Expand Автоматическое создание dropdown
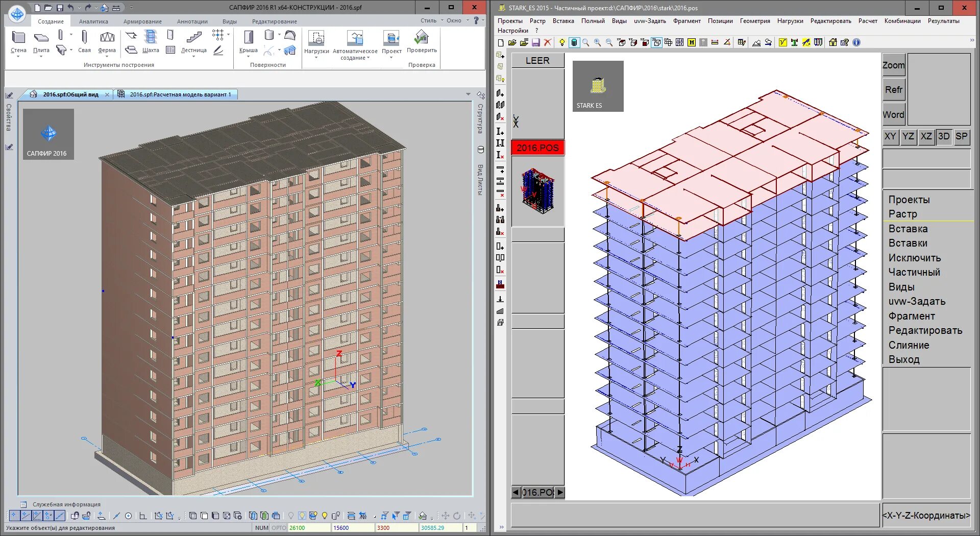This screenshot has height=536, width=980. [x=355, y=45]
